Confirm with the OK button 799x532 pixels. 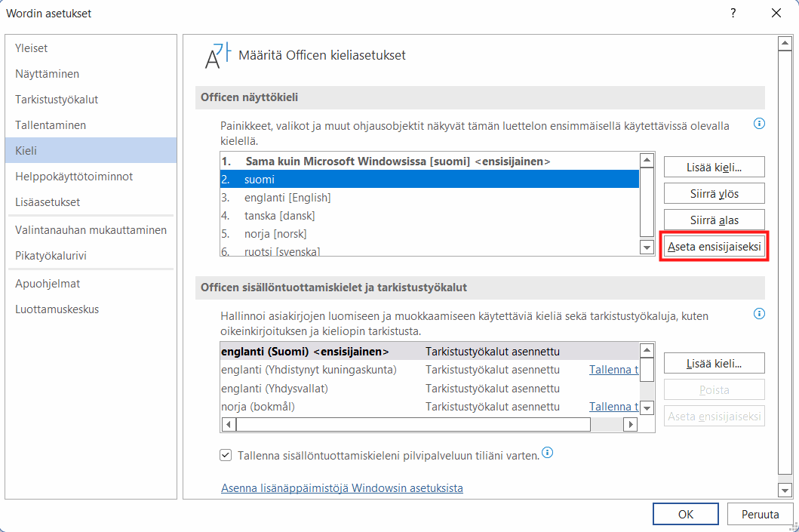coord(685,514)
